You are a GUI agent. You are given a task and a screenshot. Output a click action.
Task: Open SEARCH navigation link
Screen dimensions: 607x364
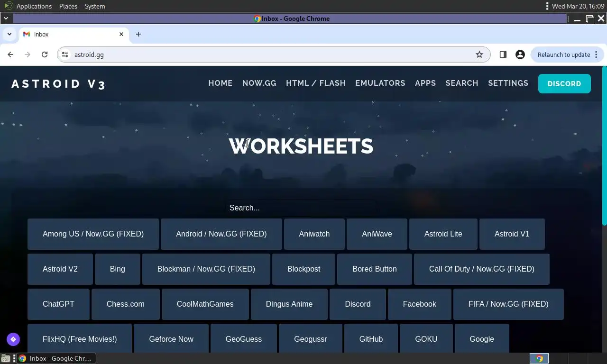462,83
